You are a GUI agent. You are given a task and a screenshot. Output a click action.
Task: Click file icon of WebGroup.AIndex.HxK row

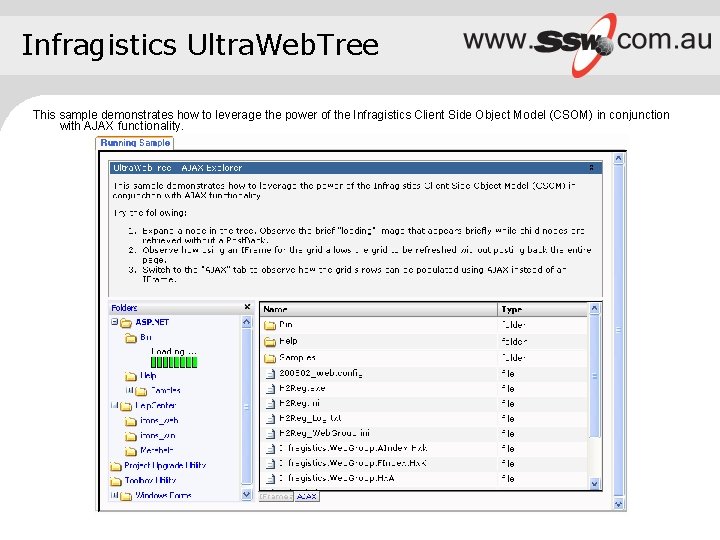point(271,449)
